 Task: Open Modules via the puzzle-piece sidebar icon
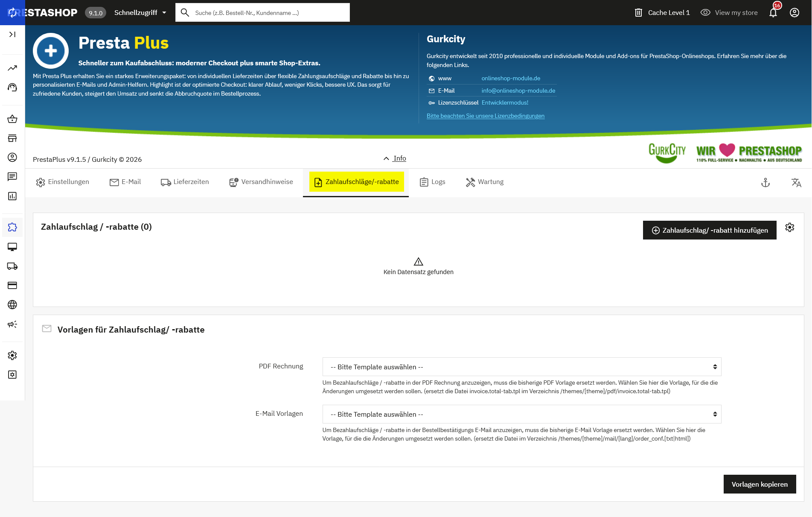(x=12, y=227)
